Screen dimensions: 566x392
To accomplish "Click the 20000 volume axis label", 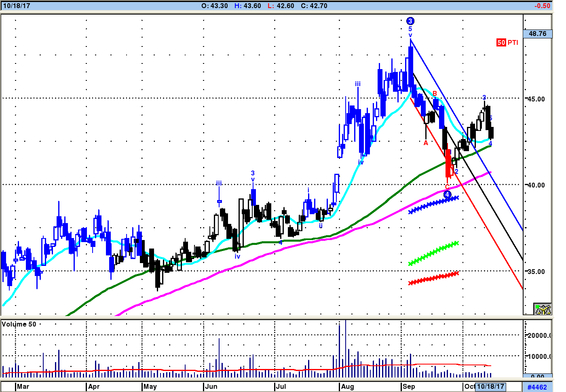I will click(x=539, y=335).
